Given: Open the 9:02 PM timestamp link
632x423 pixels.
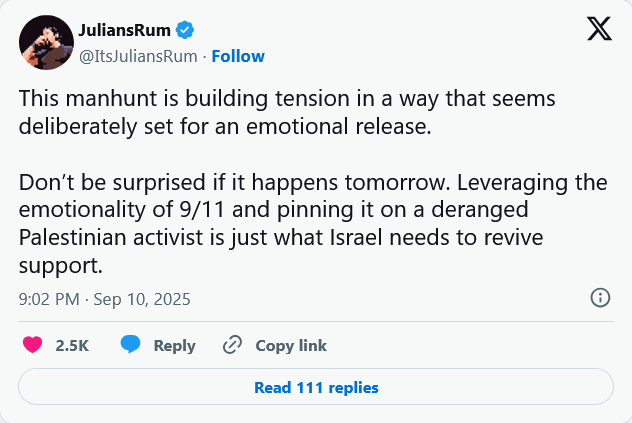Looking at the screenshot, I should click(50, 299).
